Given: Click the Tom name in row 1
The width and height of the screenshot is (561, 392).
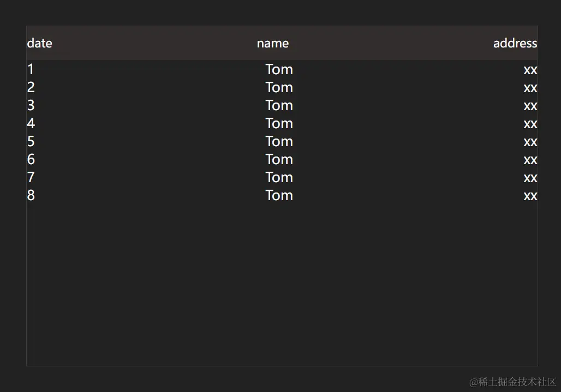Looking at the screenshot, I should pos(279,69).
